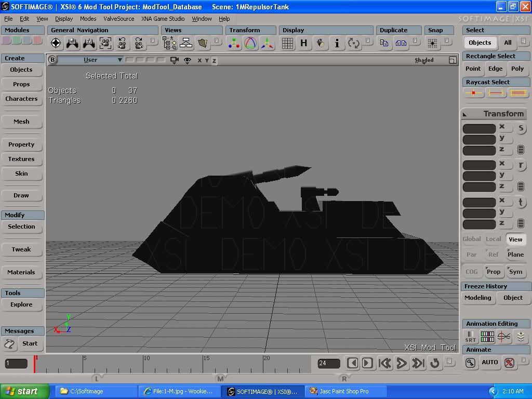Click the Undo camera move icon
The image size is (532, 399).
click(122, 43)
